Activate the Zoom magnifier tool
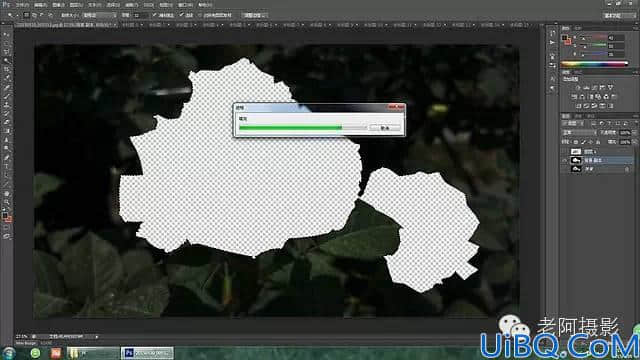 tap(6, 202)
